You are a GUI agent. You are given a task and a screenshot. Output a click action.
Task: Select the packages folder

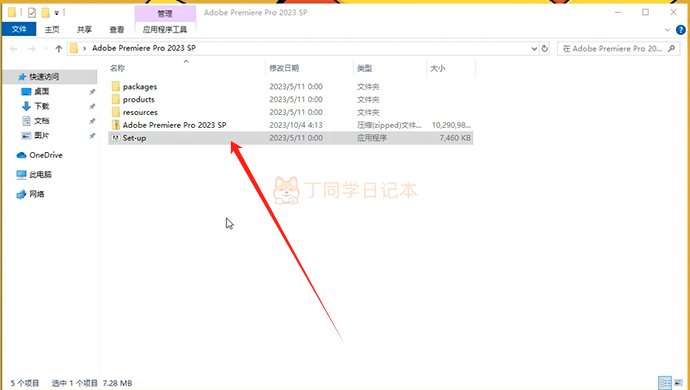pyautogui.click(x=139, y=86)
